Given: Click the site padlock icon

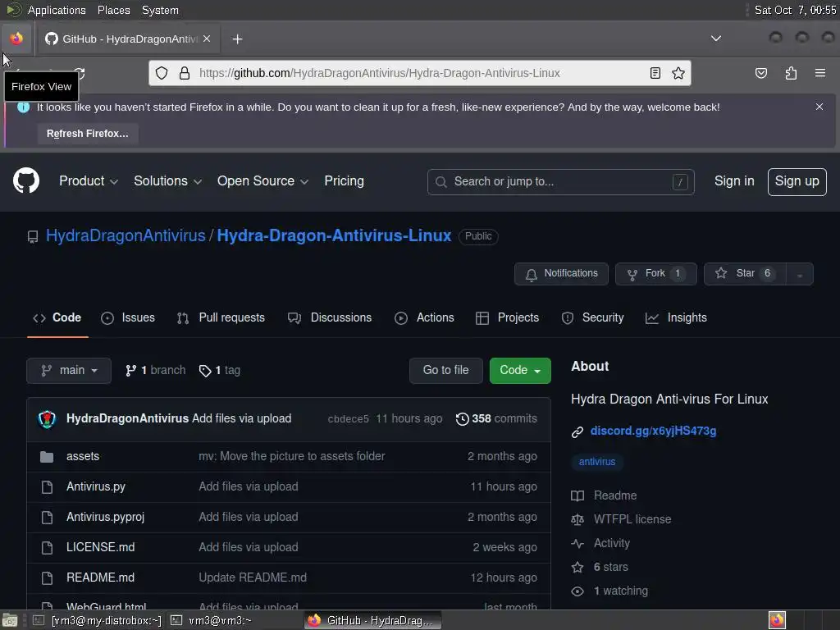Looking at the screenshot, I should click(x=185, y=73).
